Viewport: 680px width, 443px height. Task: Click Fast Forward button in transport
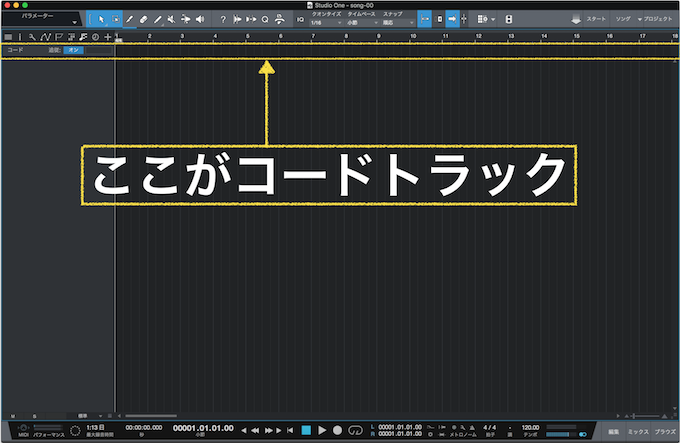click(x=268, y=430)
